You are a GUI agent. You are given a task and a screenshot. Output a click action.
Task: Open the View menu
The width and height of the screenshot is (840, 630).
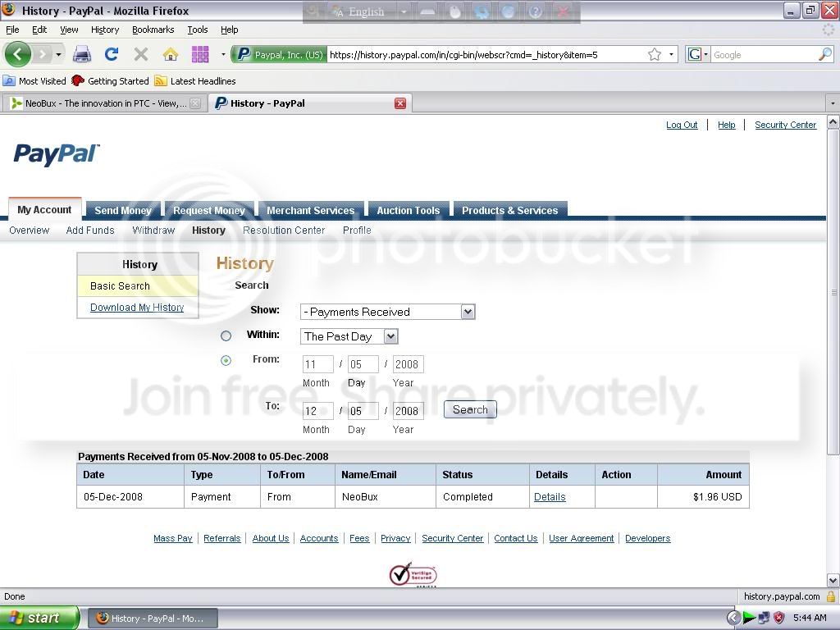pyautogui.click(x=69, y=30)
